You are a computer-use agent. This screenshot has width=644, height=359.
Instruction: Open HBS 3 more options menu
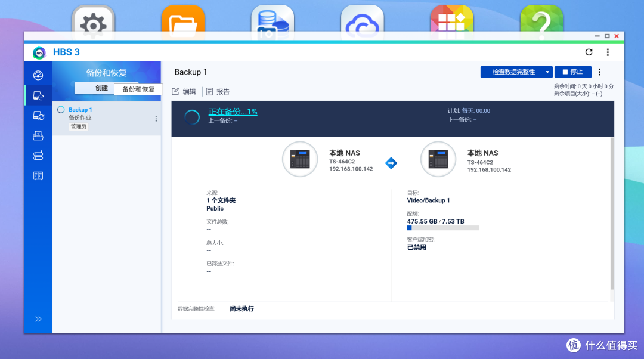608,52
